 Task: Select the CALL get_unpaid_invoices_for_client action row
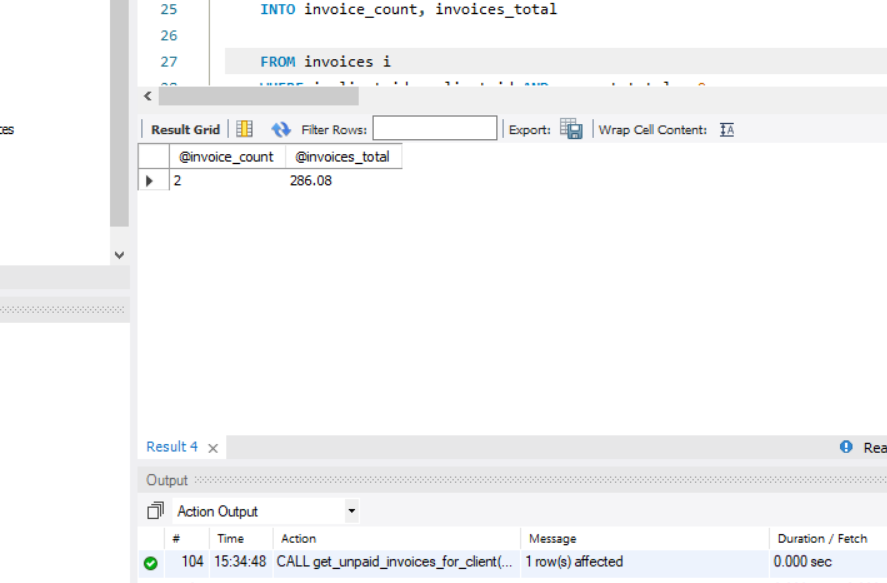point(512,562)
